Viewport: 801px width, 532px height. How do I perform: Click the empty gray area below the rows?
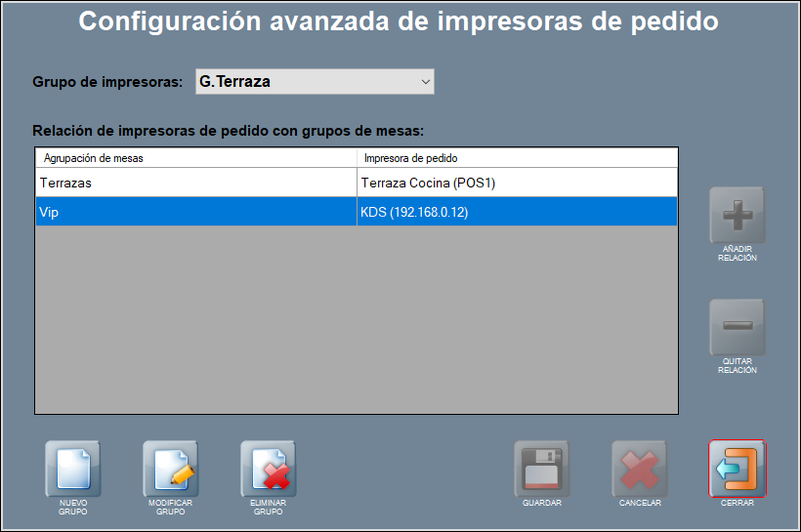(357, 322)
